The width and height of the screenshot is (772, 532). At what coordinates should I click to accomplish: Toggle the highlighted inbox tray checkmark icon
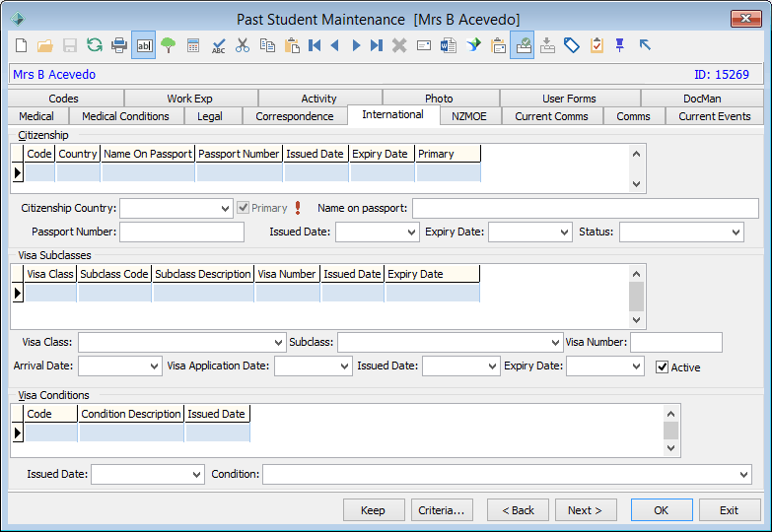(x=523, y=45)
